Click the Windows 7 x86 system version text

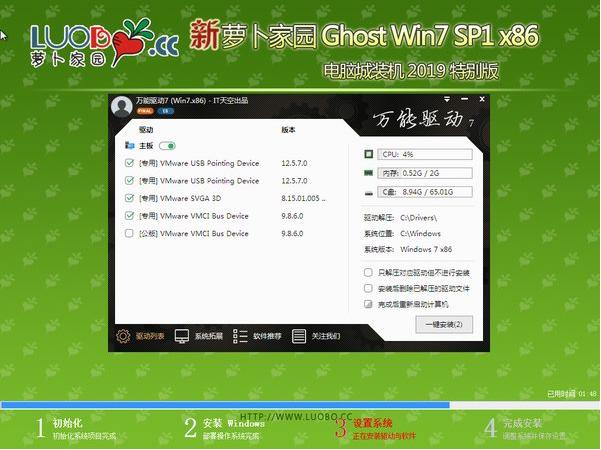(x=426, y=249)
